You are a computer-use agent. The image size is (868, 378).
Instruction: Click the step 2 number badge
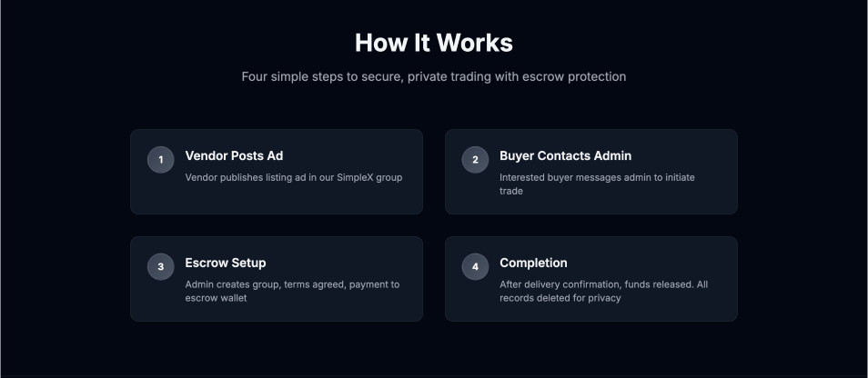475,160
